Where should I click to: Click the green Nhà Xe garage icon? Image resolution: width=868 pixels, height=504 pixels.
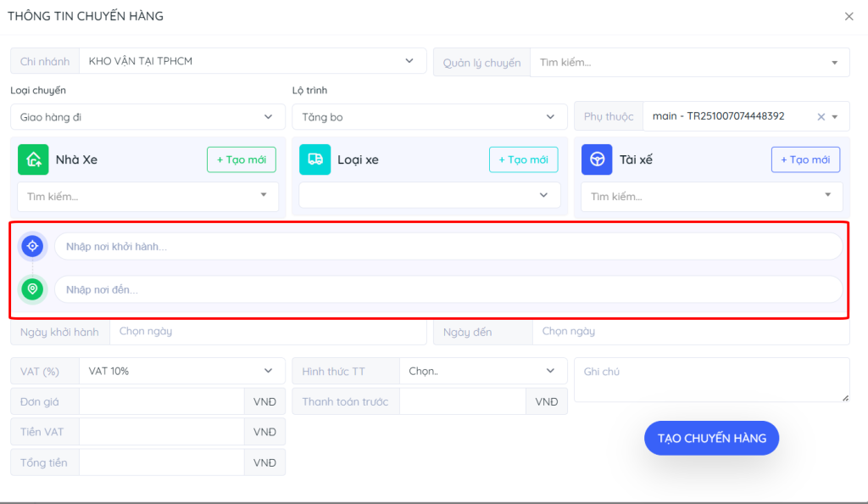tap(33, 160)
